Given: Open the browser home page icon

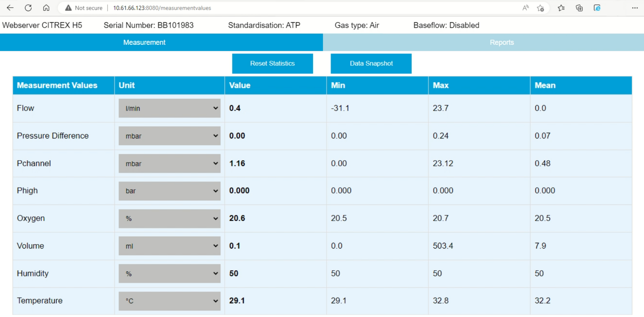Looking at the screenshot, I should pos(46,8).
